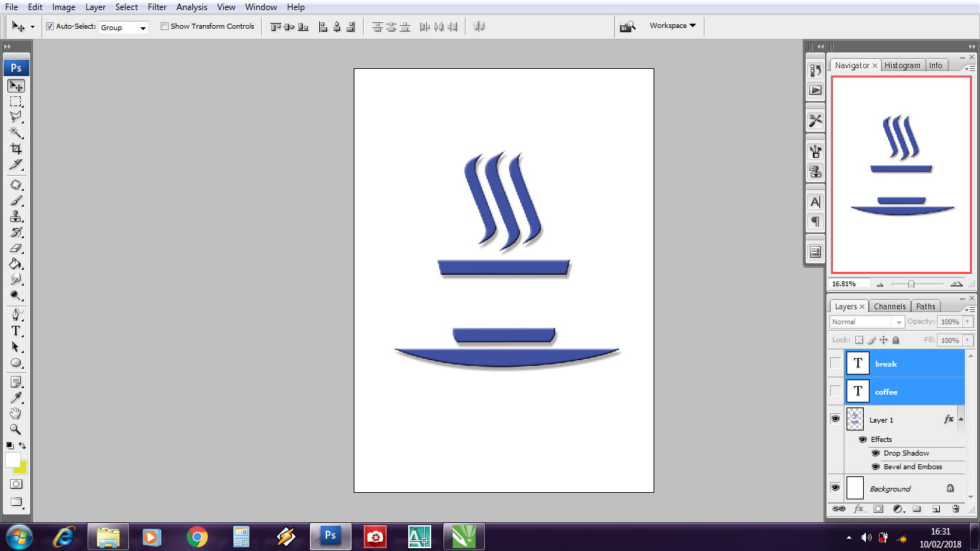
Task: Select the Clone Stamp tool
Action: pos(16,217)
